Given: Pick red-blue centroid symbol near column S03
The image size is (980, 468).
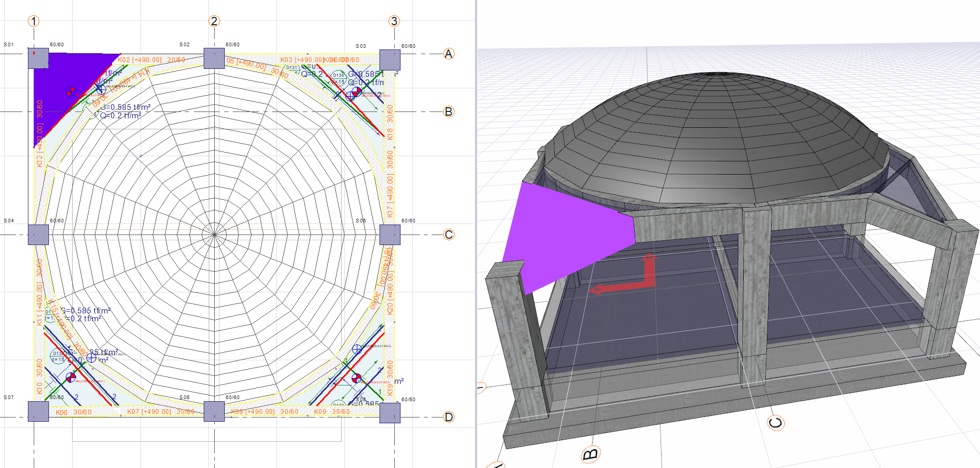Looking at the screenshot, I should pyautogui.click(x=356, y=92).
